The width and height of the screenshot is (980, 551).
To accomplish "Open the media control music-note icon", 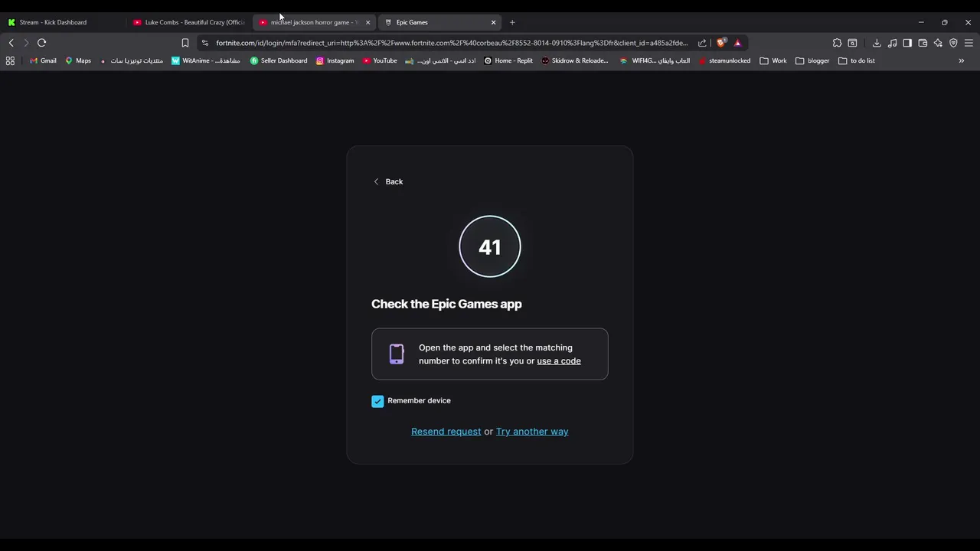I will [892, 43].
